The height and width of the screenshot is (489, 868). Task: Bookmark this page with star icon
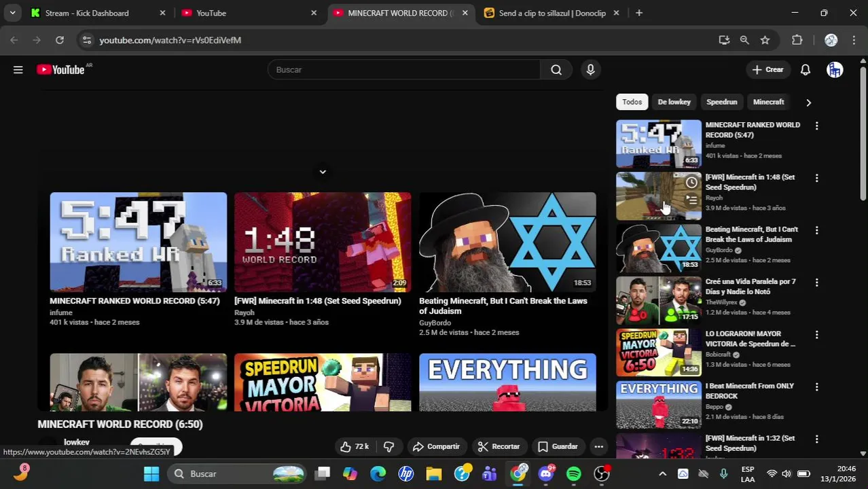pyautogui.click(x=765, y=40)
